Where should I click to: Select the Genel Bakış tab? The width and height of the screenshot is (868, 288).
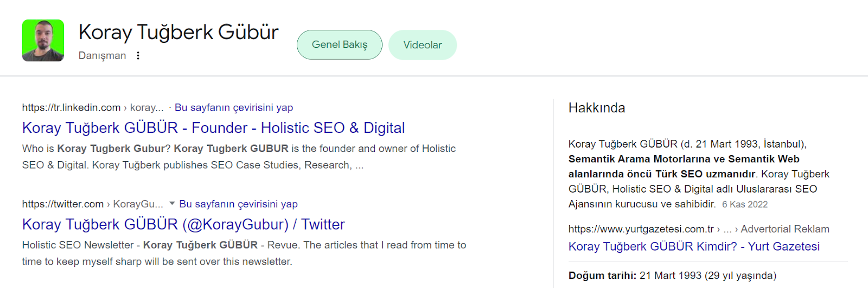(340, 45)
